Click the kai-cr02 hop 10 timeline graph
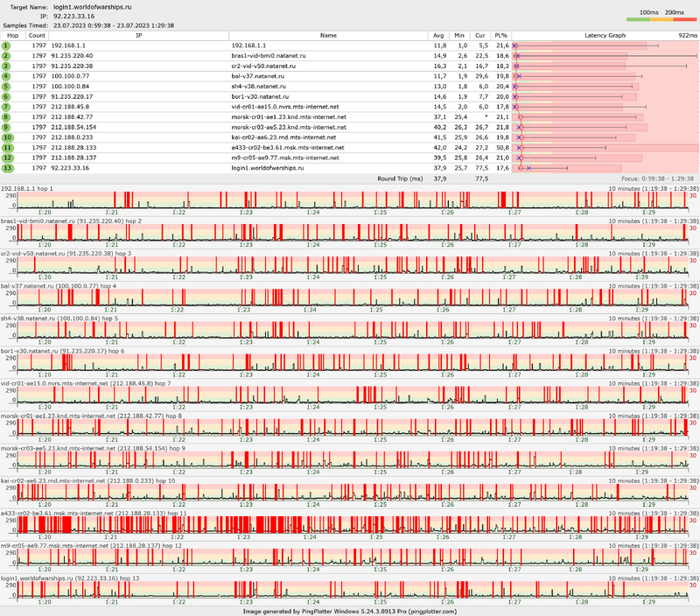This screenshot has height=616, width=700. click(353, 493)
